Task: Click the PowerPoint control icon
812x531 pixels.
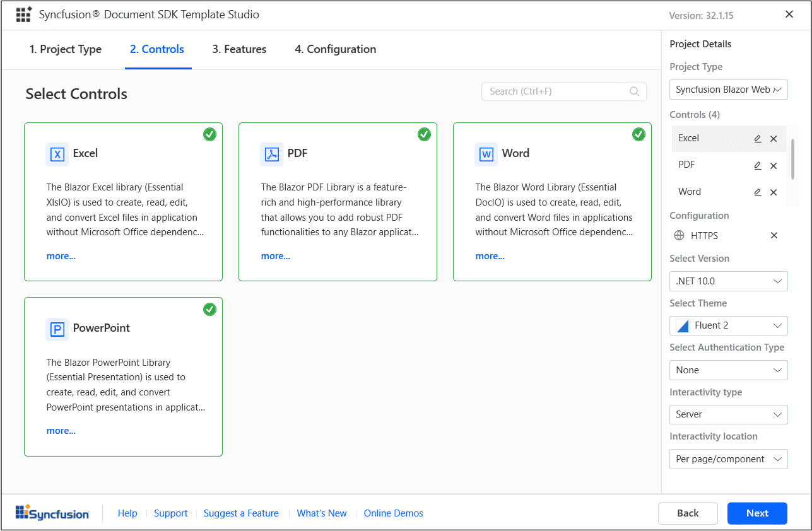Action: pyautogui.click(x=56, y=329)
